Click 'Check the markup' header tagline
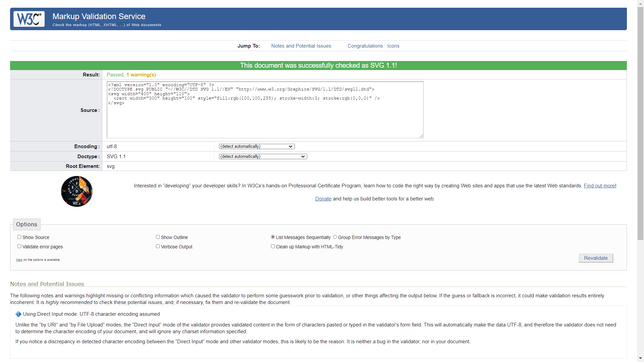644x362 pixels. 107,25
